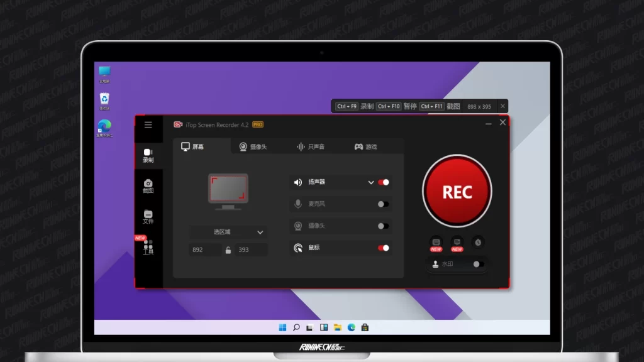Enable the 麦克风 microphone toggle

[x=383, y=204]
